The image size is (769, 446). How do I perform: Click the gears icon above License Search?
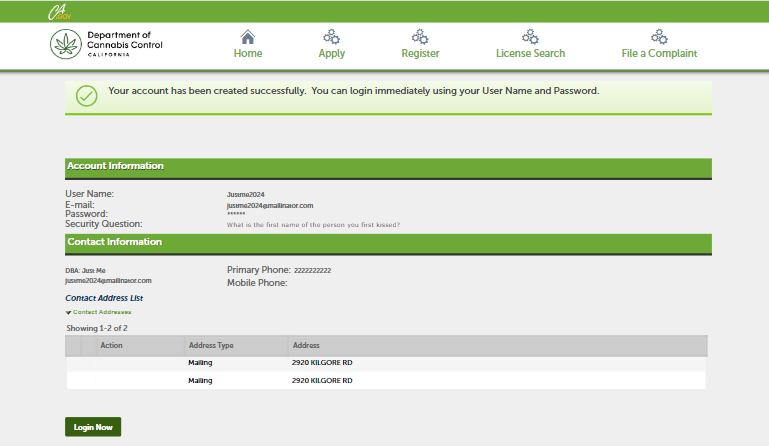[530, 36]
